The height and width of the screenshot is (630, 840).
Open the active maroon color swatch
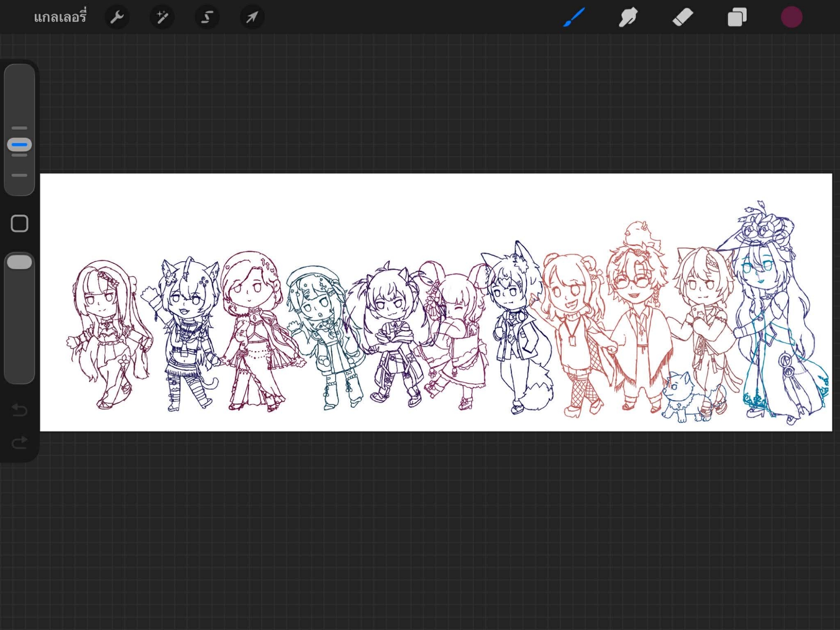791,17
